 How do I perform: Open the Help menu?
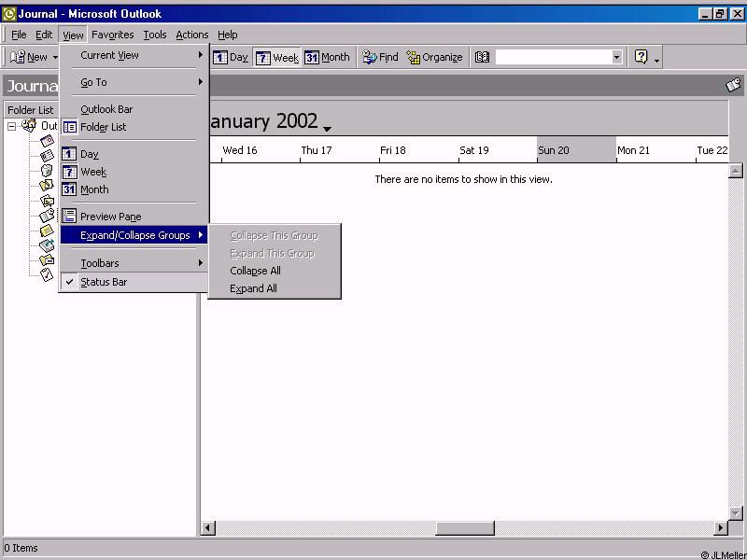pos(227,35)
